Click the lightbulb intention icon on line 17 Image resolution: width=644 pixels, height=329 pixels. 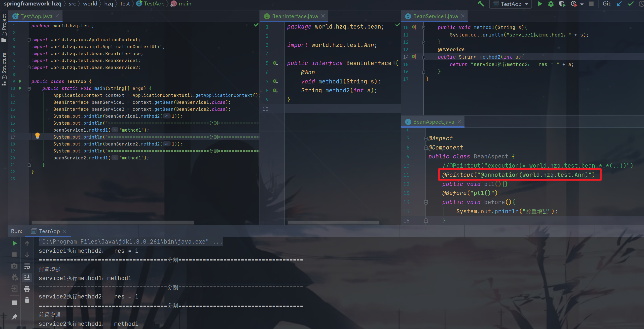tap(38, 135)
